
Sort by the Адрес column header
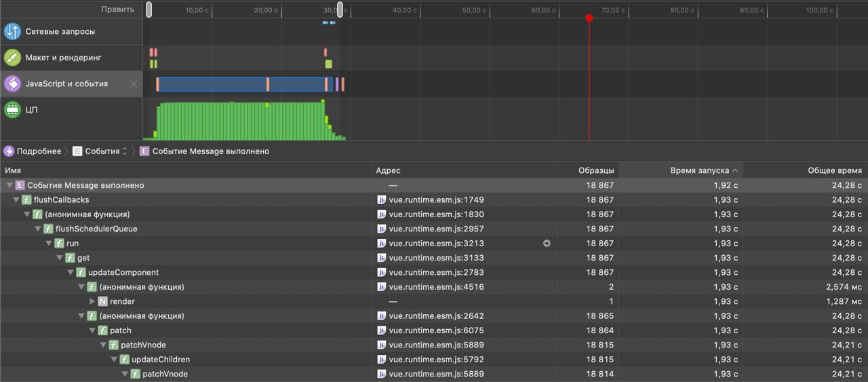[x=465, y=170]
